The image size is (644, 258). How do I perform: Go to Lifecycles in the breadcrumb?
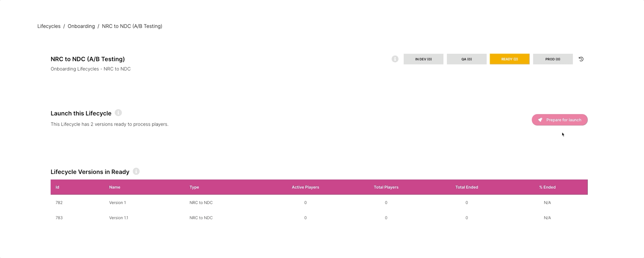click(49, 26)
